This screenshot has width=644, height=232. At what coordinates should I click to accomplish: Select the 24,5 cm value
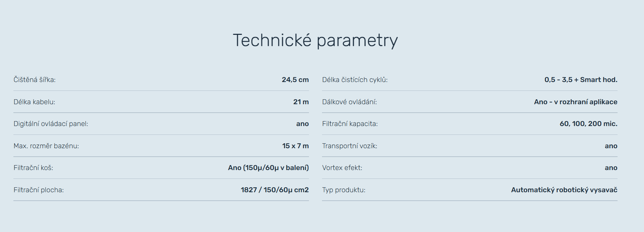295,80
